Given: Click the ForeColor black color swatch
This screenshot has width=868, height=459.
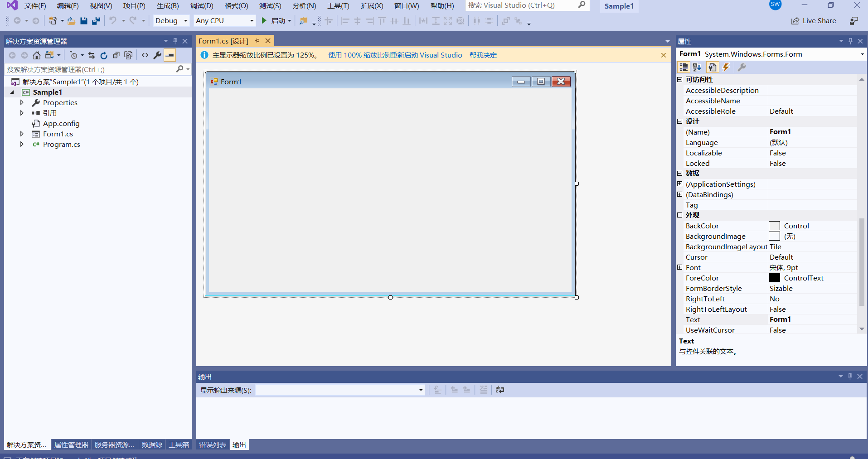Looking at the screenshot, I should 774,278.
